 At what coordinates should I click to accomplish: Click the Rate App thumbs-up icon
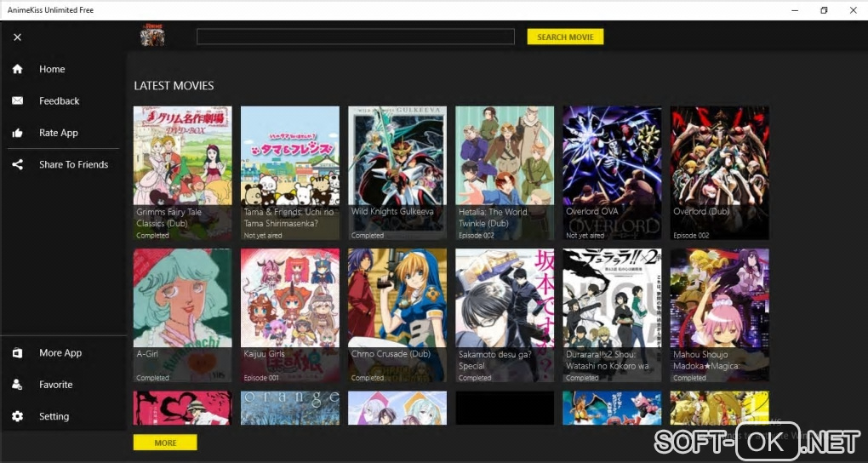click(18, 133)
